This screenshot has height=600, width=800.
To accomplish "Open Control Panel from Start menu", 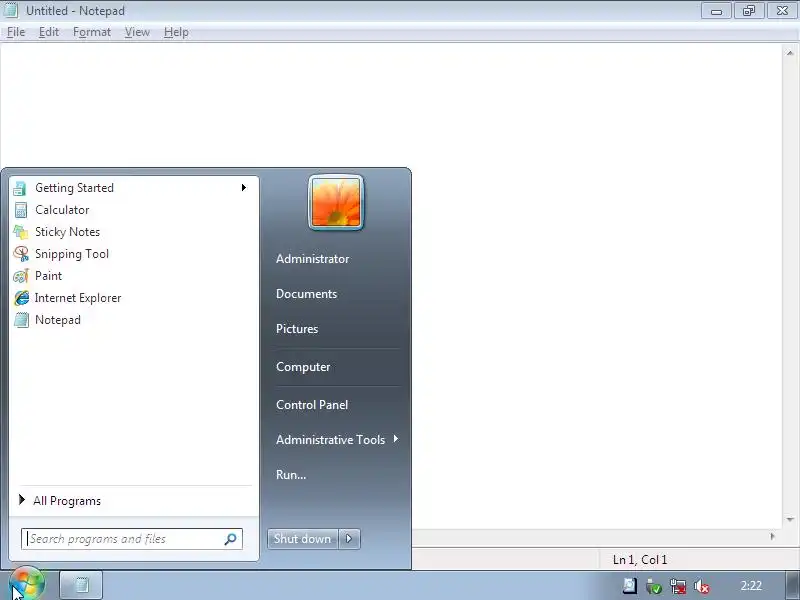I will [312, 405].
